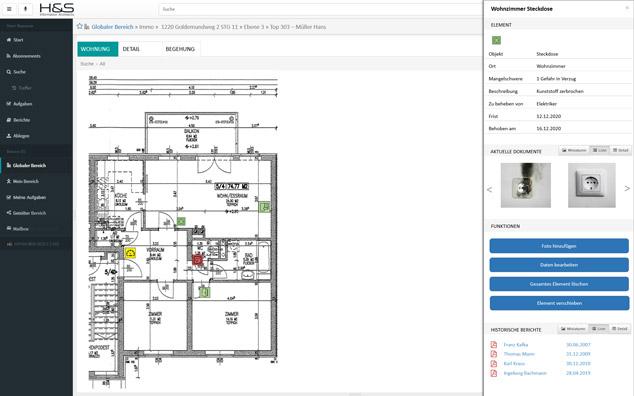Click the Beschreibung value 'Kunststoff zerbrochen'
The width and height of the screenshot is (634, 396).
(560, 91)
